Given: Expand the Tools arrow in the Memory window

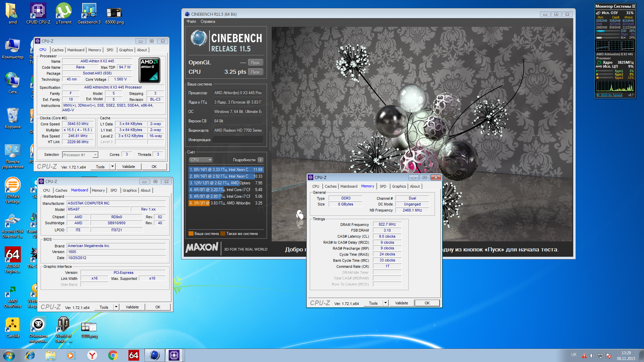Looking at the screenshot, I should 386,303.
